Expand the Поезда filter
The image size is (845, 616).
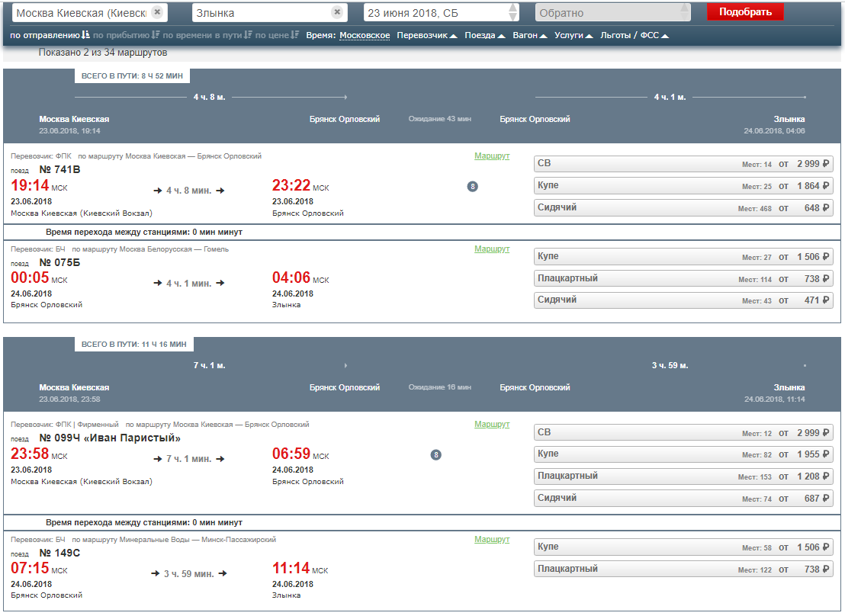coord(484,35)
